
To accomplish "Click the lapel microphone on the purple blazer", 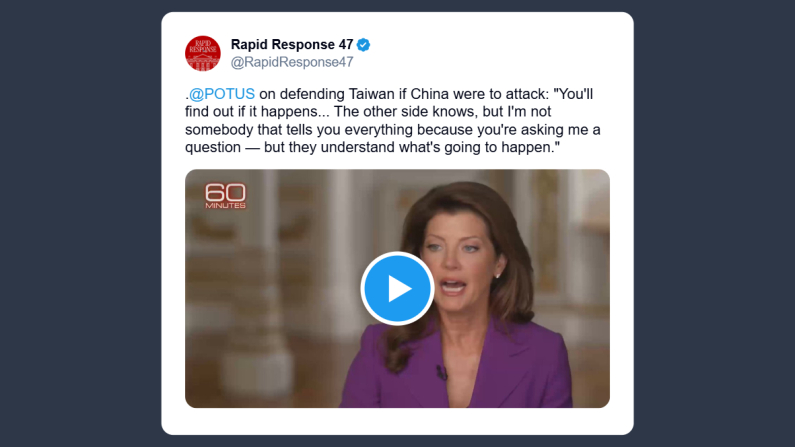I will [441, 372].
